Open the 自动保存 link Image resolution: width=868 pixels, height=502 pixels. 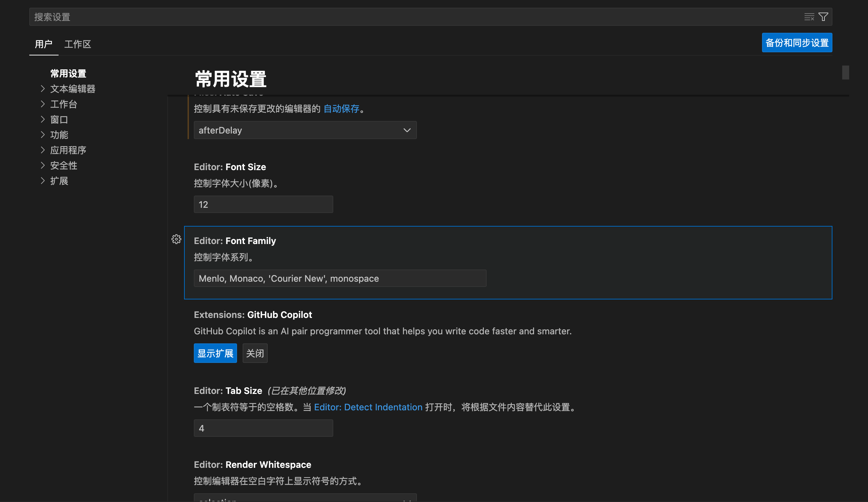click(341, 109)
